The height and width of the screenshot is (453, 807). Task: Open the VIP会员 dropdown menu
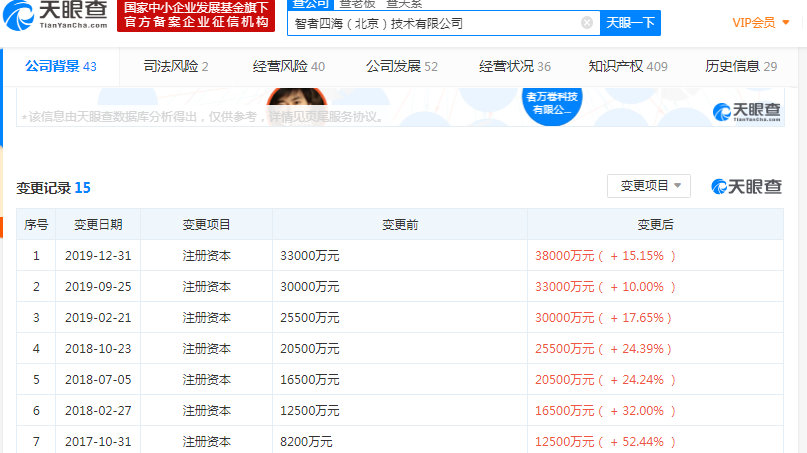761,23
